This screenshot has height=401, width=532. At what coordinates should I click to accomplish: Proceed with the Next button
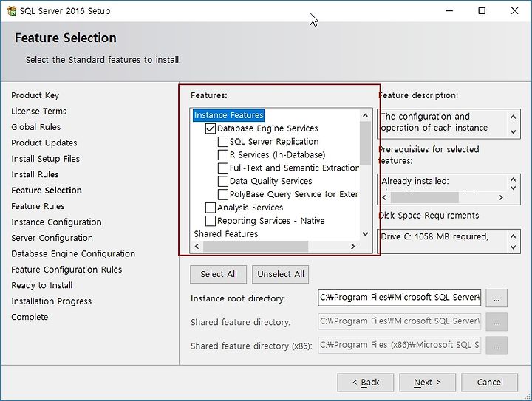coord(428,383)
